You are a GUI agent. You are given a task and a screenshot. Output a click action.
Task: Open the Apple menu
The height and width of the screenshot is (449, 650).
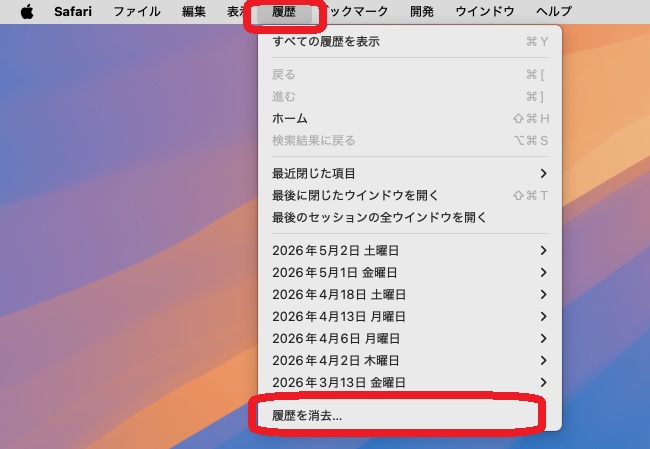[x=27, y=12]
